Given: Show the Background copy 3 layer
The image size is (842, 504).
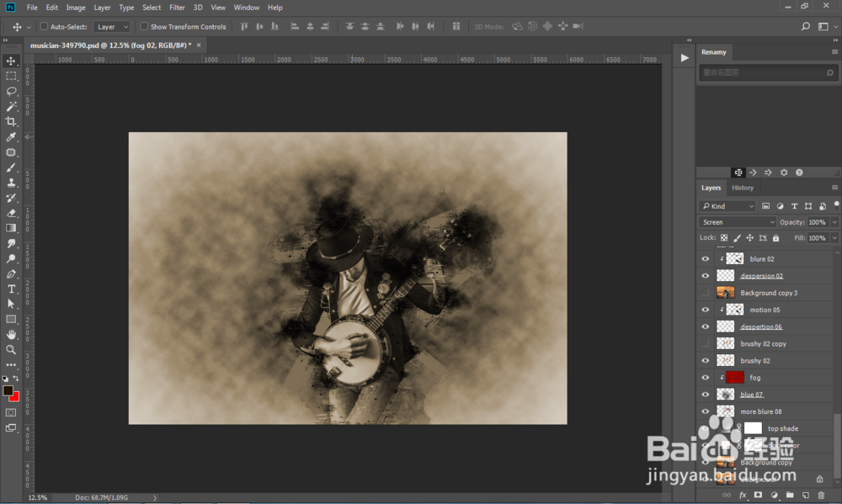Looking at the screenshot, I should [x=705, y=293].
